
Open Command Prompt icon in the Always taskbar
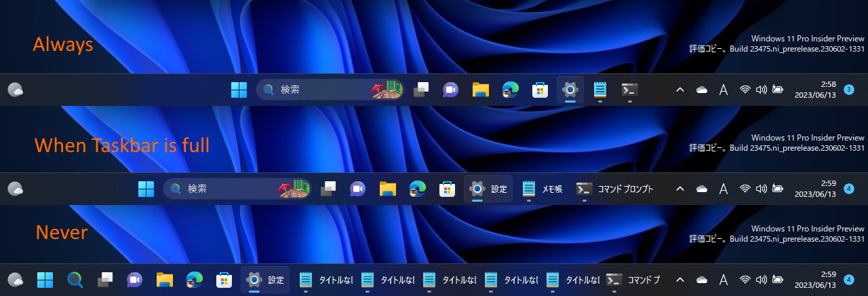point(630,90)
